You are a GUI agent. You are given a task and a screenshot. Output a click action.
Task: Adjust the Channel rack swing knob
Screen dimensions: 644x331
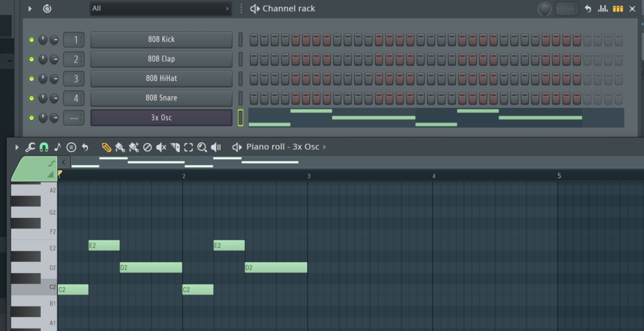point(545,9)
